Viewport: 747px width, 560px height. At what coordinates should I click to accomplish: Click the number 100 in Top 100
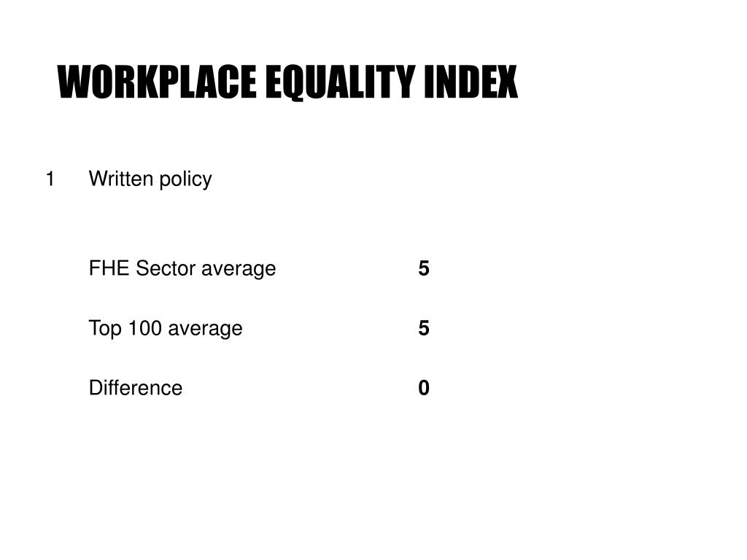145,328
